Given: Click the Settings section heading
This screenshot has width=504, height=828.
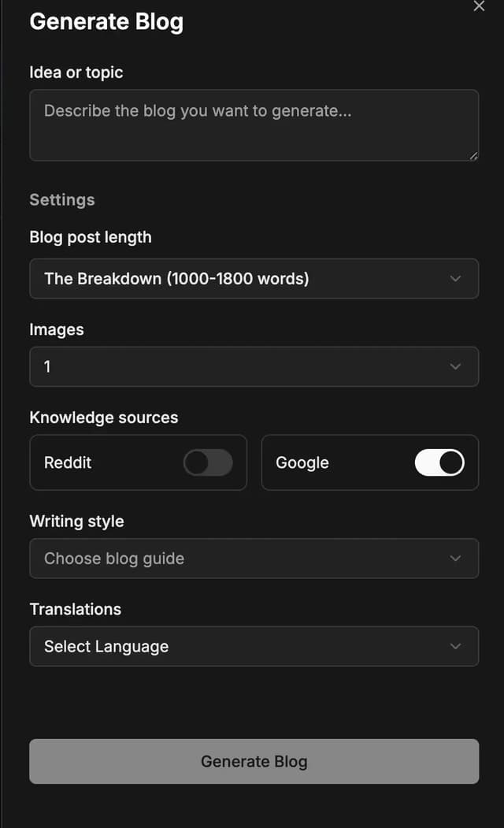Looking at the screenshot, I should click(x=61, y=199).
